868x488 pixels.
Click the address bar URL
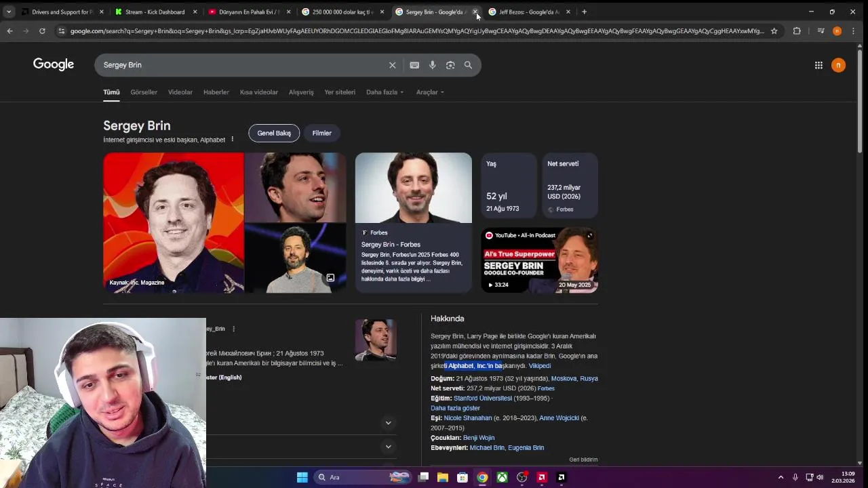click(x=416, y=31)
